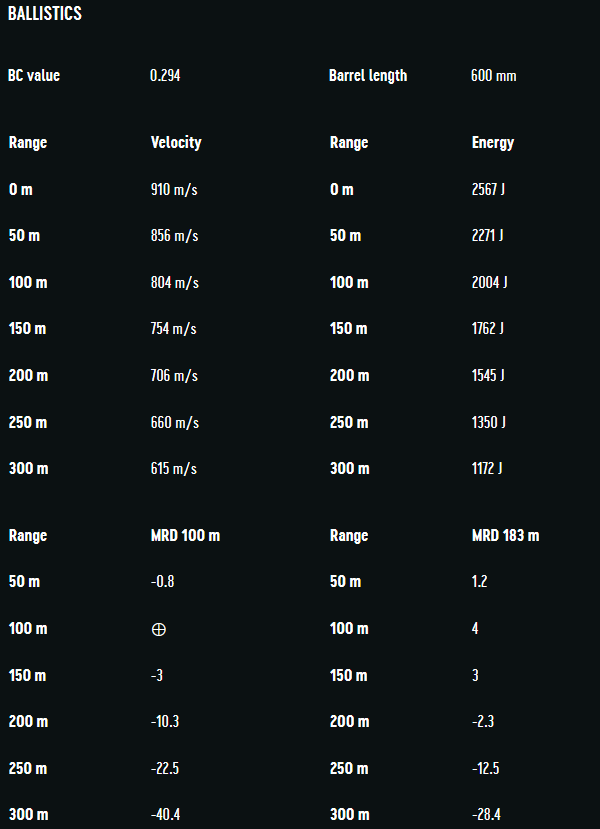This screenshot has height=829, width=600.
Task: Click the 0.294 BC value
Action: point(165,76)
